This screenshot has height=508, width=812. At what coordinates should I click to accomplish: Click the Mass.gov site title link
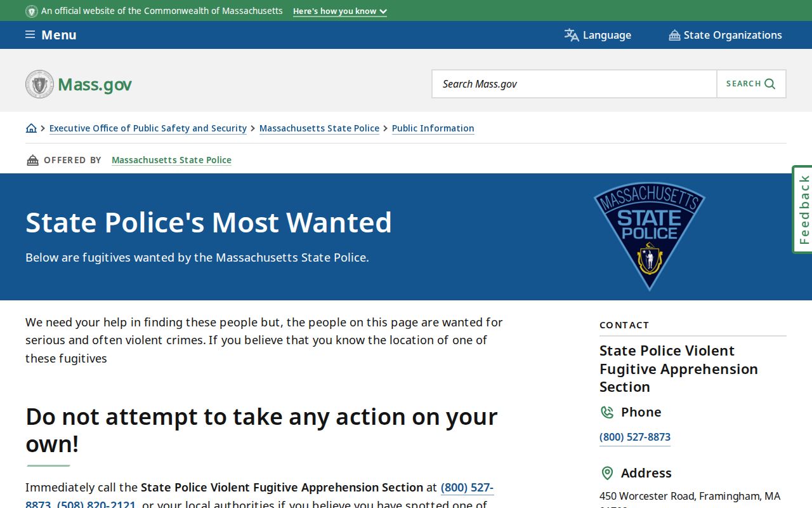[95, 84]
